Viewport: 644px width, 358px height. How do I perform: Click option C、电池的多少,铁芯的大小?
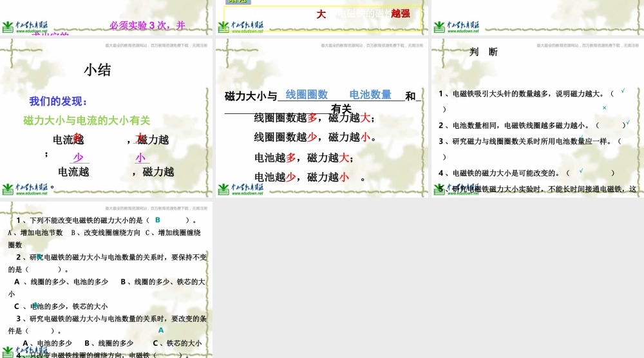tap(61, 306)
